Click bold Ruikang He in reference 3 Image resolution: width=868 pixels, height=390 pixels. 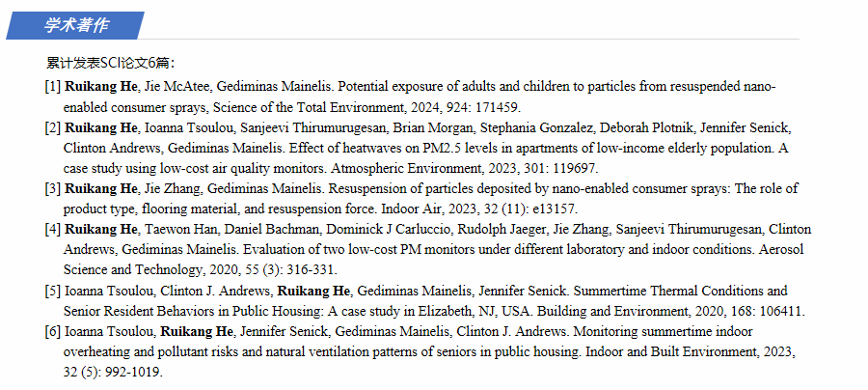(x=101, y=188)
